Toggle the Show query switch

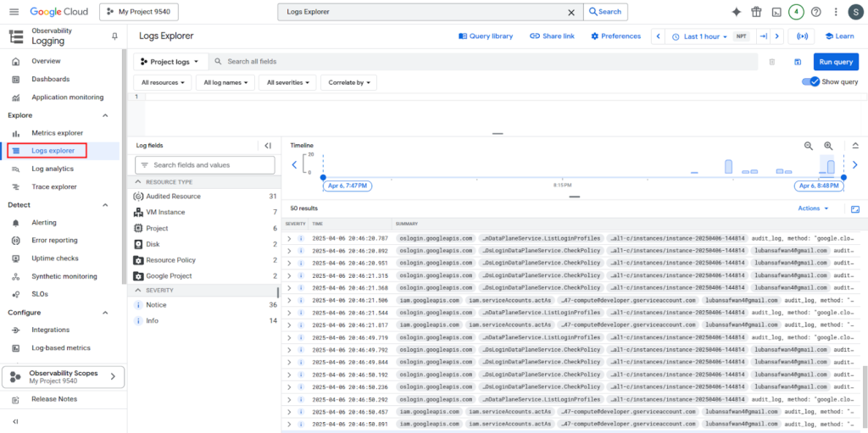point(810,81)
